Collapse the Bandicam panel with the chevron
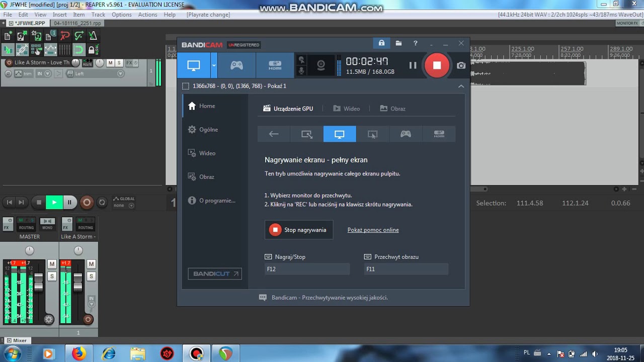Image resolution: width=644 pixels, height=362 pixels. (461, 86)
